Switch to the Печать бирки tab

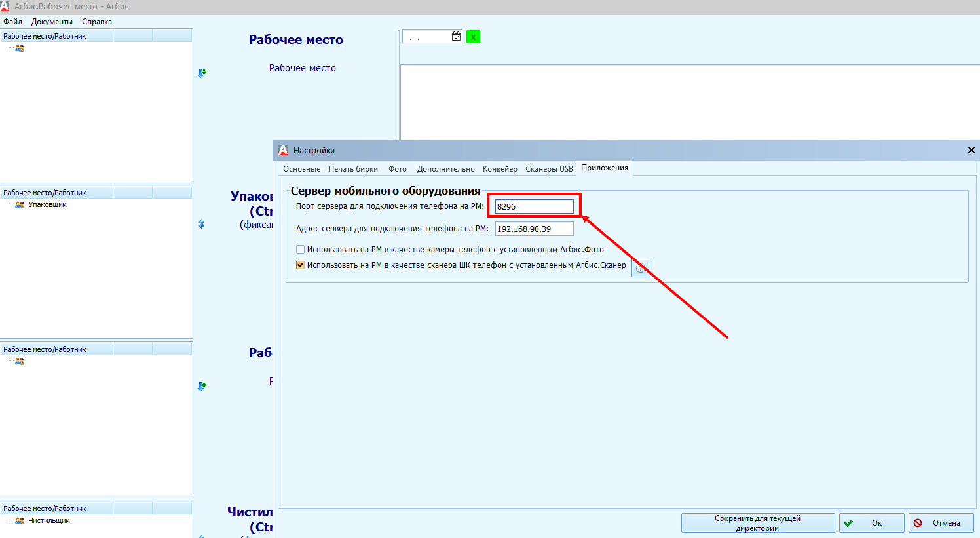coord(352,169)
